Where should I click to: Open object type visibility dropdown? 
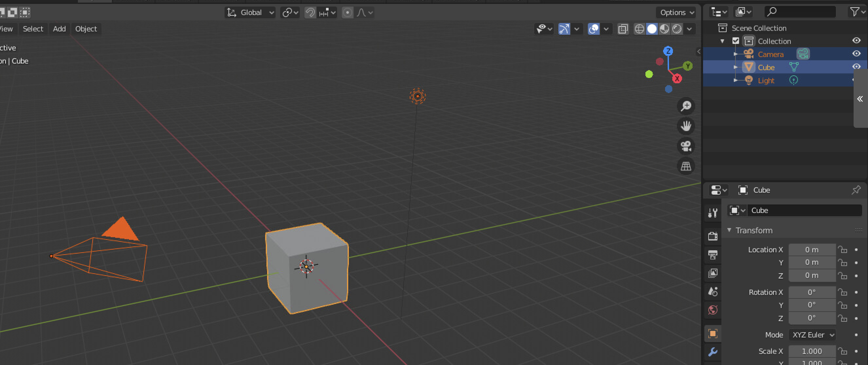click(x=544, y=29)
